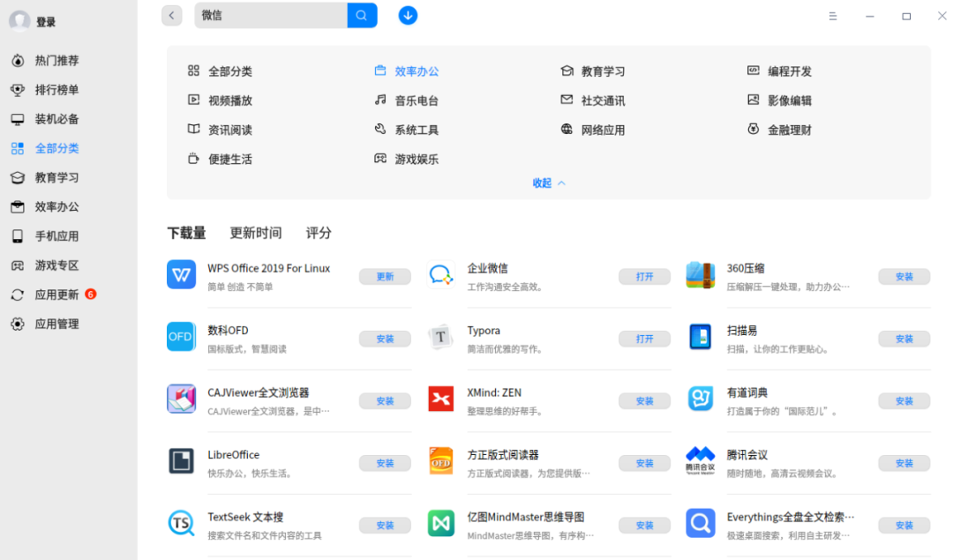953x560 pixels.
Task: Install 腾讯会议 with 安装 button
Action: point(904,463)
